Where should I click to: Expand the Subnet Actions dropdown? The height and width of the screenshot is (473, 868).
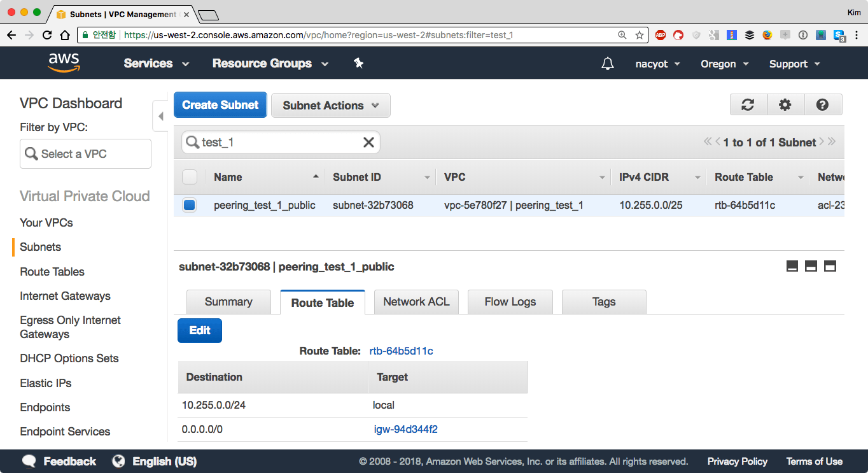coord(330,106)
